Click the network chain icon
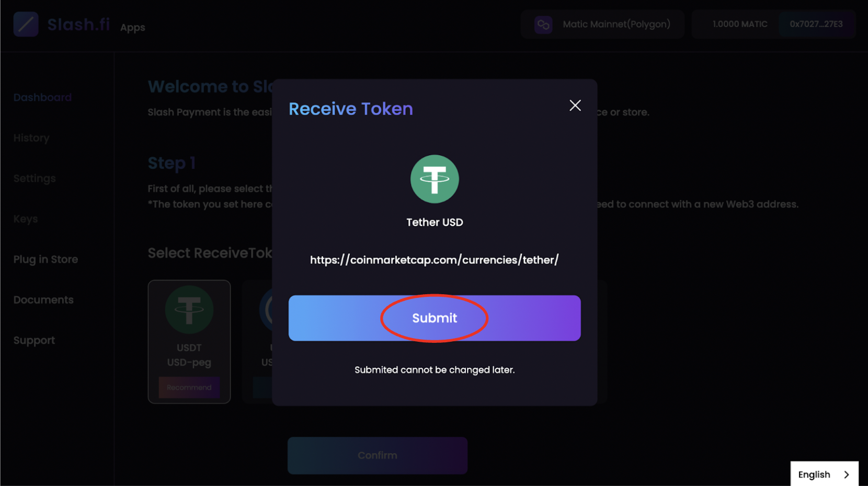 tap(543, 25)
